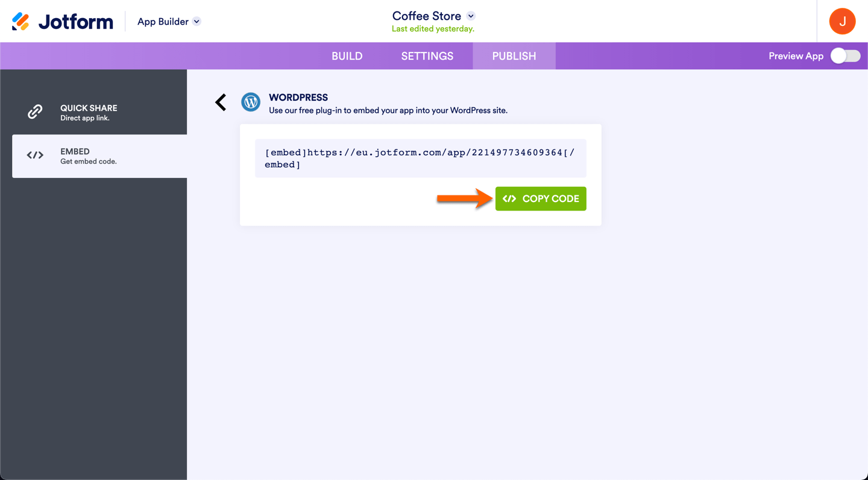Click the WordPress logo icon
868x480 pixels.
251,102
